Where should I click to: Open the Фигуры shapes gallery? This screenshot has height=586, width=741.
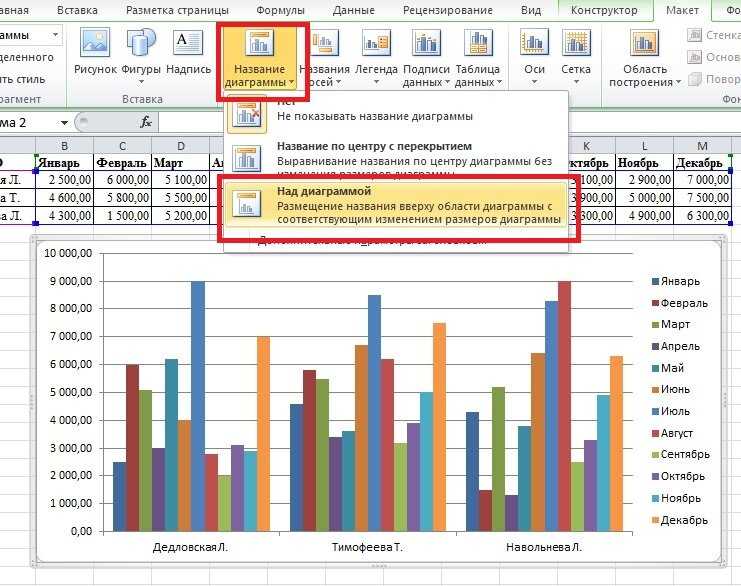point(141,55)
